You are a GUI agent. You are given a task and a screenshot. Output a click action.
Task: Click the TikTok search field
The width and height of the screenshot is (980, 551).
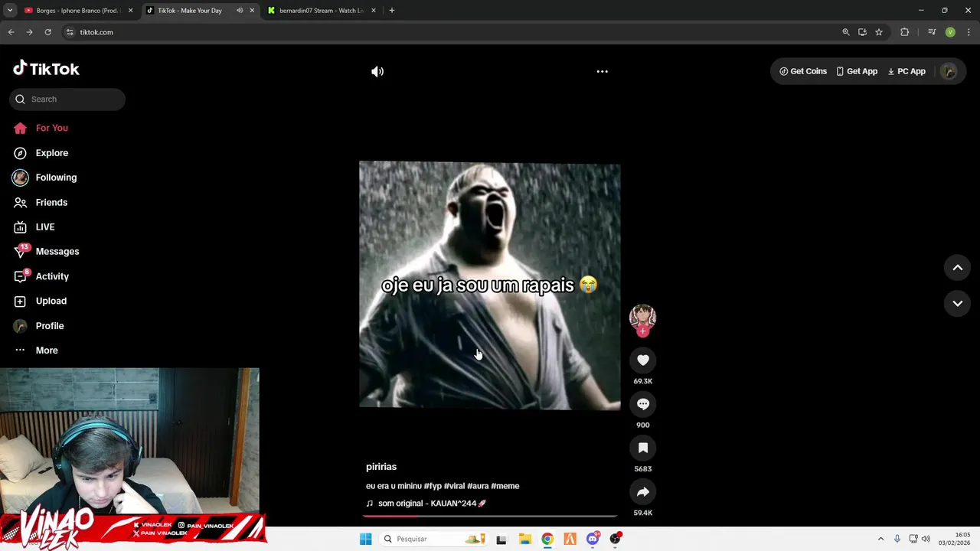[67, 99]
